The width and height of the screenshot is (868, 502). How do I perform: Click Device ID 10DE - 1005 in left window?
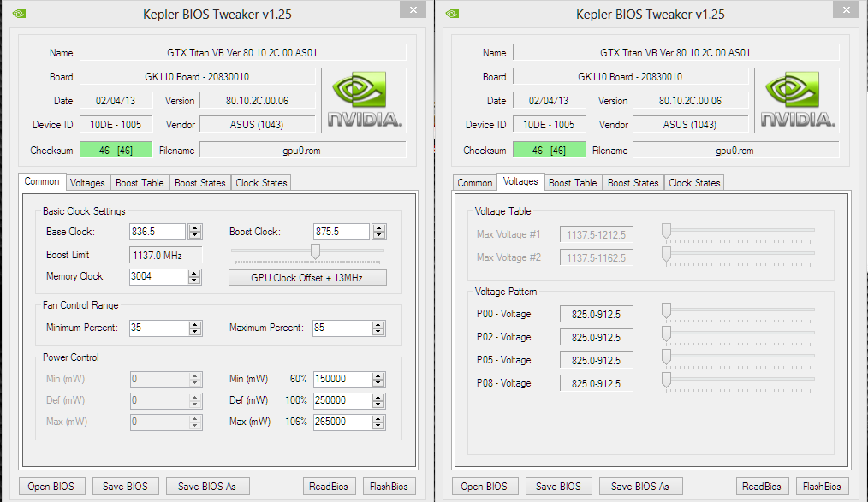click(116, 124)
